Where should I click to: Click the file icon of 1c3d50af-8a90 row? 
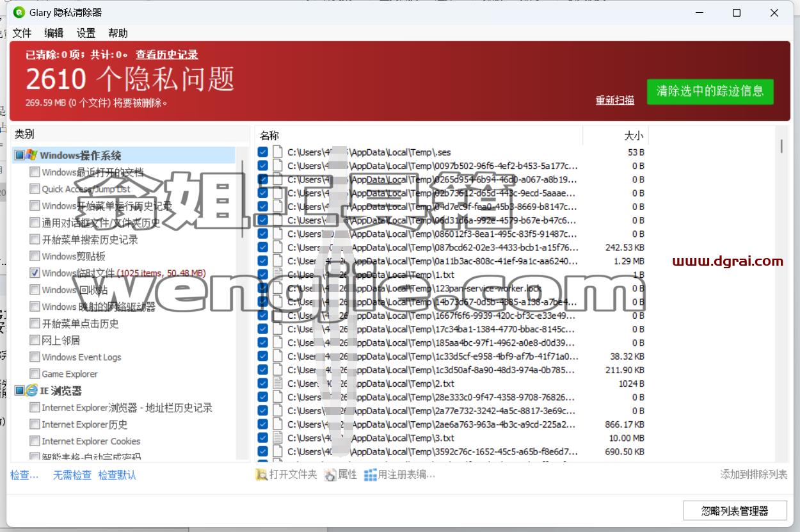coord(278,370)
